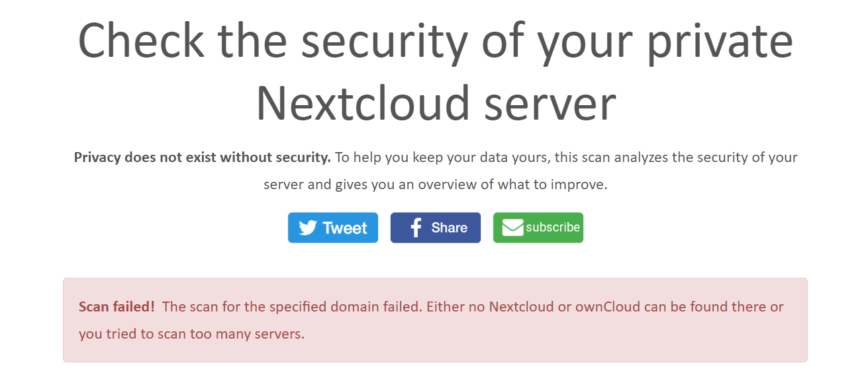Click the 'subscribe' label text
The width and height of the screenshot is (868, 371).
pyautogui.click(x=553, y=227)
